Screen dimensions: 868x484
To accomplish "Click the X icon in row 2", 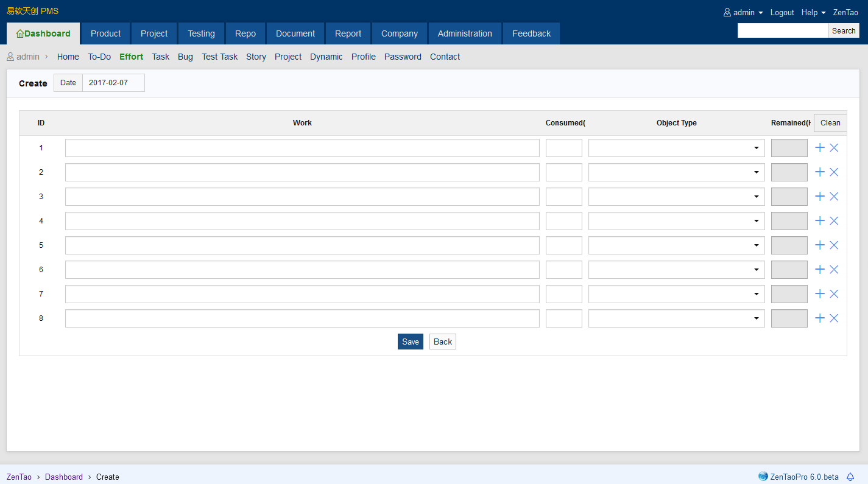I will (x=834, y=172).
